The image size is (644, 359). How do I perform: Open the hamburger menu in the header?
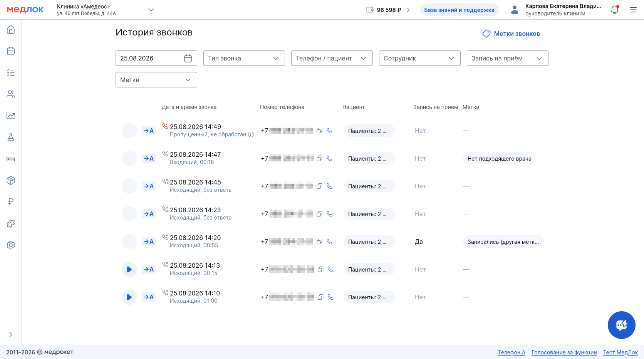pos(633,10)
